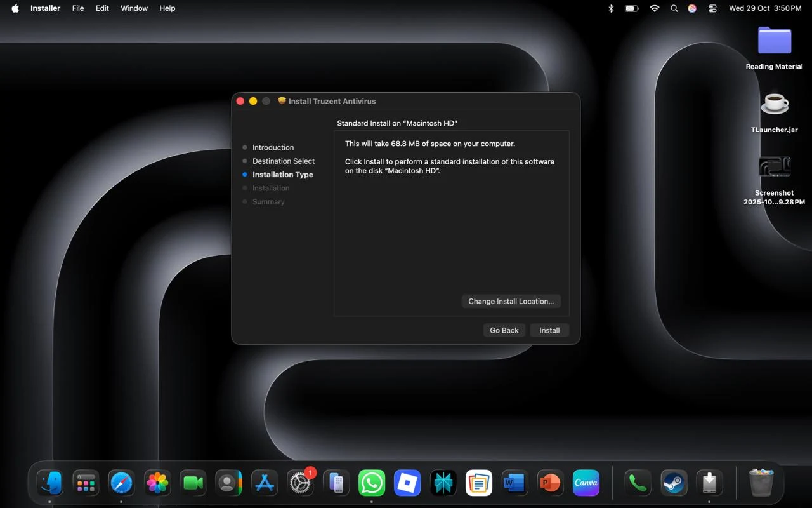The height and width of the screenshot is (508, 812).
Task: Open the File menu
Action: coord(78,8)
